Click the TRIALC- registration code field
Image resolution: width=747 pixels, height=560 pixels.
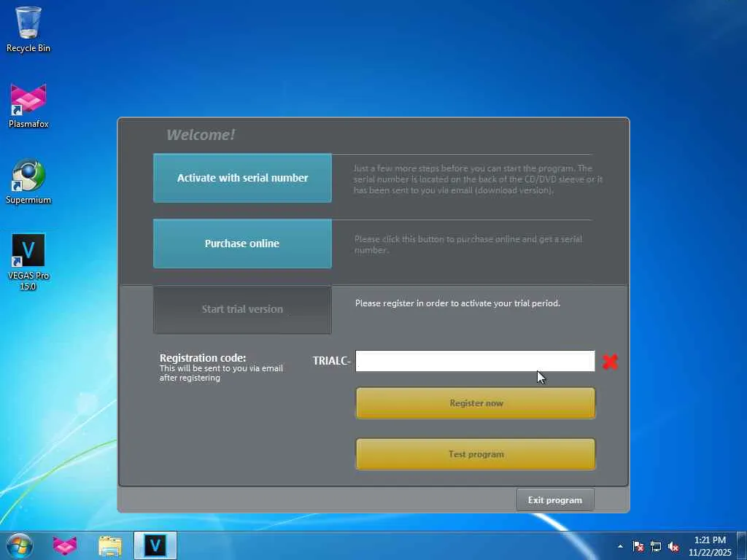point(475,361)
